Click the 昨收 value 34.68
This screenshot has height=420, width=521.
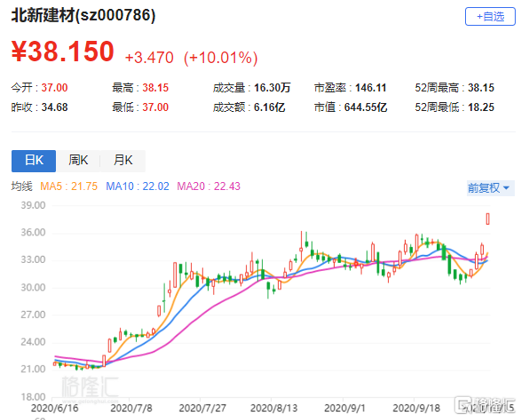tap(54, 107)
